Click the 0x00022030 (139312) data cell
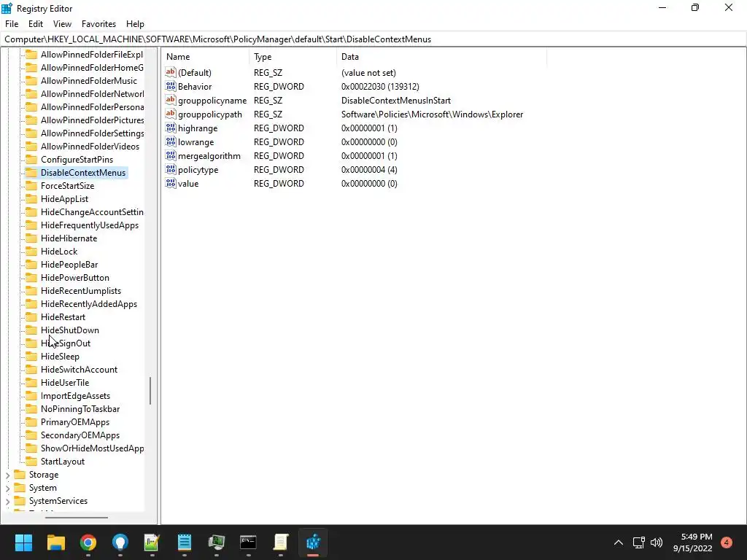747x560 pixels. [380, 87]
